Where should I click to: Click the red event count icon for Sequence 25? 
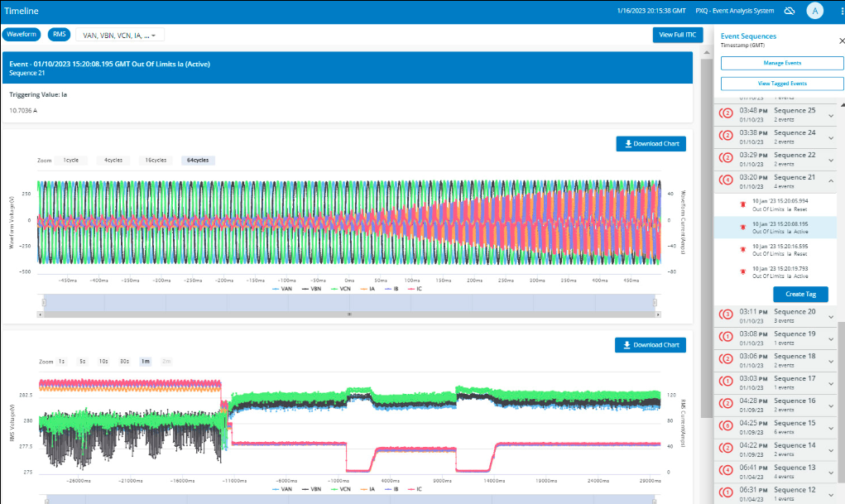coord(727,113)
